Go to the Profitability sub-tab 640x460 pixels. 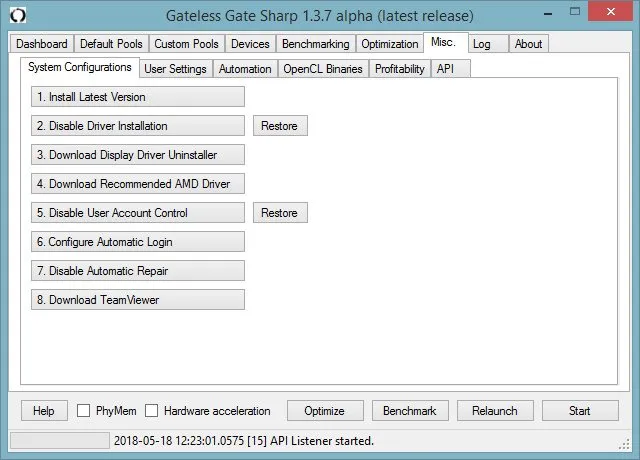coord(400,69)
